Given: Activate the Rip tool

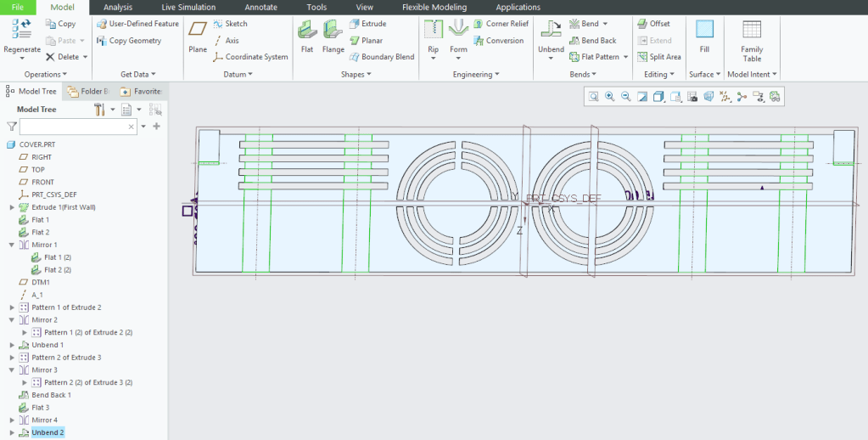Looking at the screenshot, I should click(x=433, y=31).
